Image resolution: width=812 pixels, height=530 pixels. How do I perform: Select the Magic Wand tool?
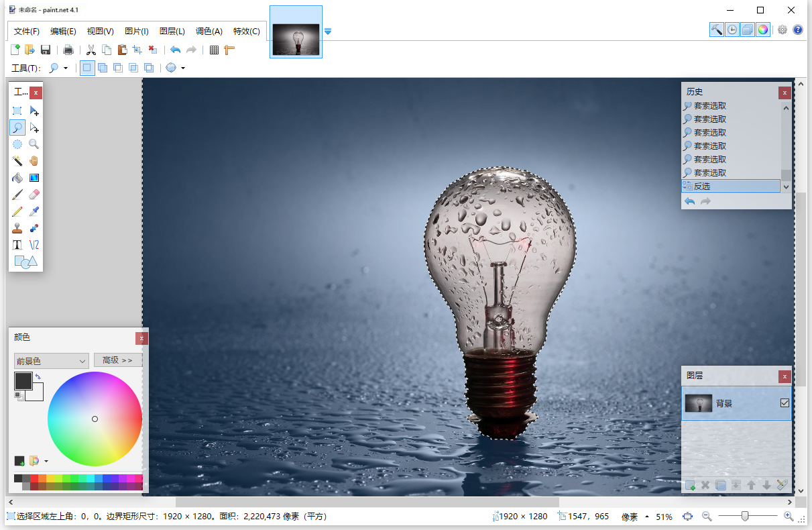coord(17,161)
